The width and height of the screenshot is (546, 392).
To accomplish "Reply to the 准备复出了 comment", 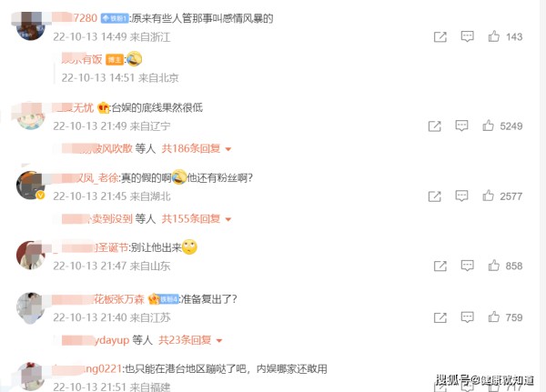I will point(467,317).
